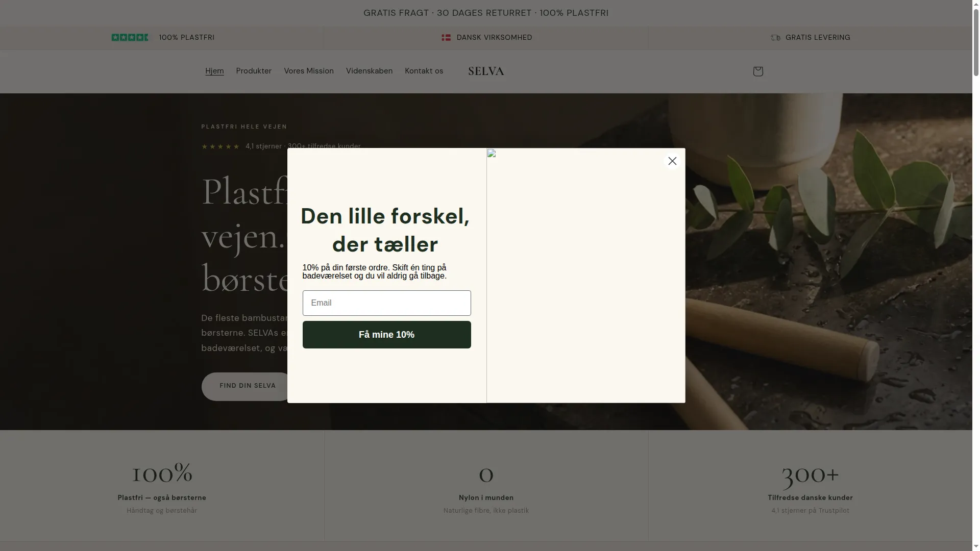
Task: Click the Håndtag og børstehår text
Action: pos(162,511)
